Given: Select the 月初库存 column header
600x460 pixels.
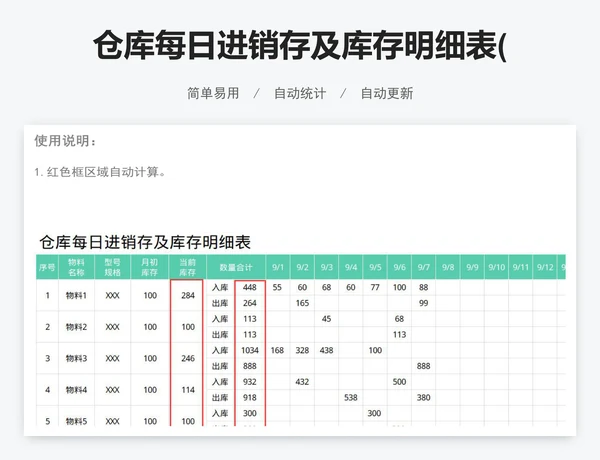Looking at the screenshot, I should [150, 267].
